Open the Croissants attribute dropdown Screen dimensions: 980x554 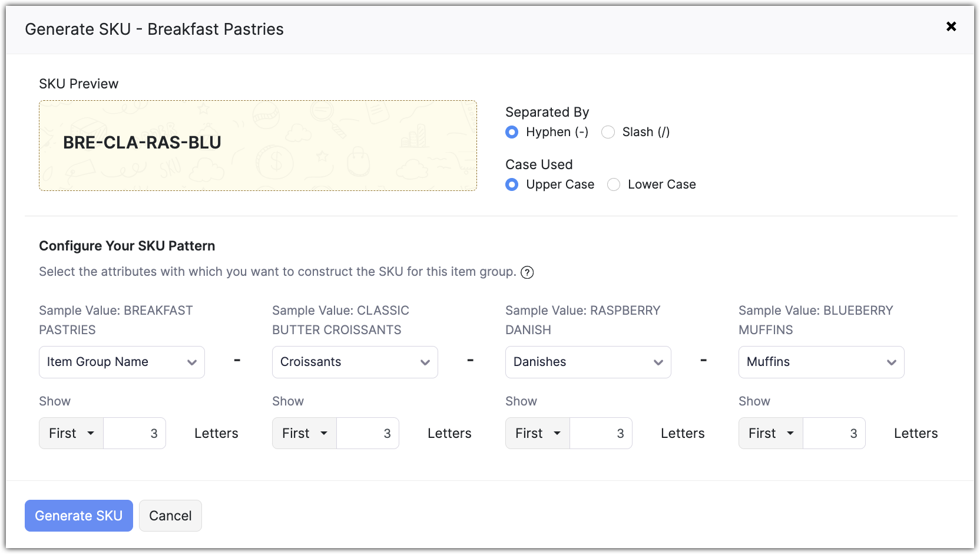[355, 362]
